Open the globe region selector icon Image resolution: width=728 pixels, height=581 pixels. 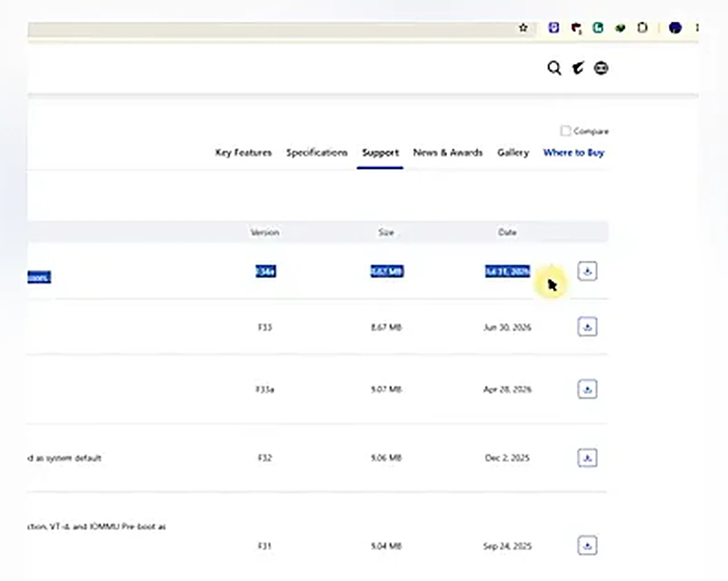pos(601,68)
